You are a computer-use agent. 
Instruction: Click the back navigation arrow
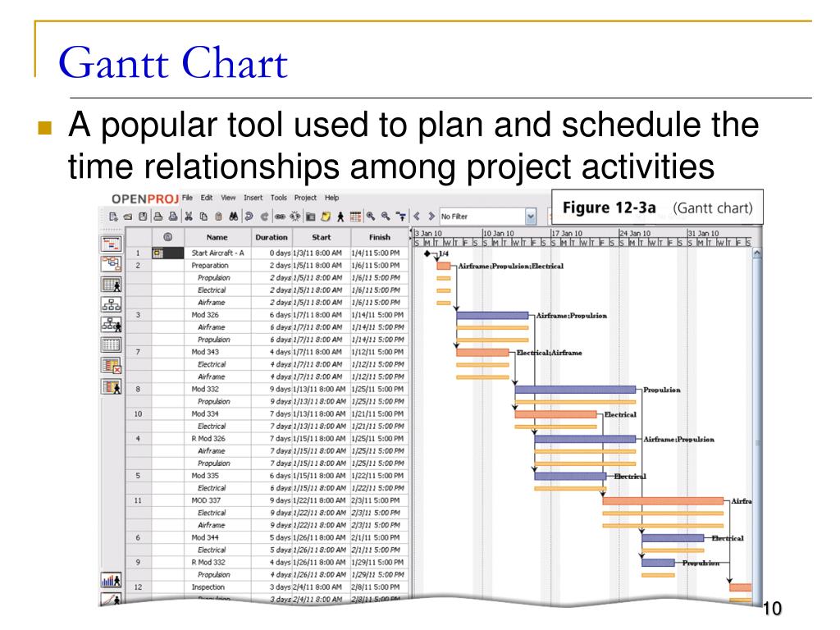(x=417, y=217)
